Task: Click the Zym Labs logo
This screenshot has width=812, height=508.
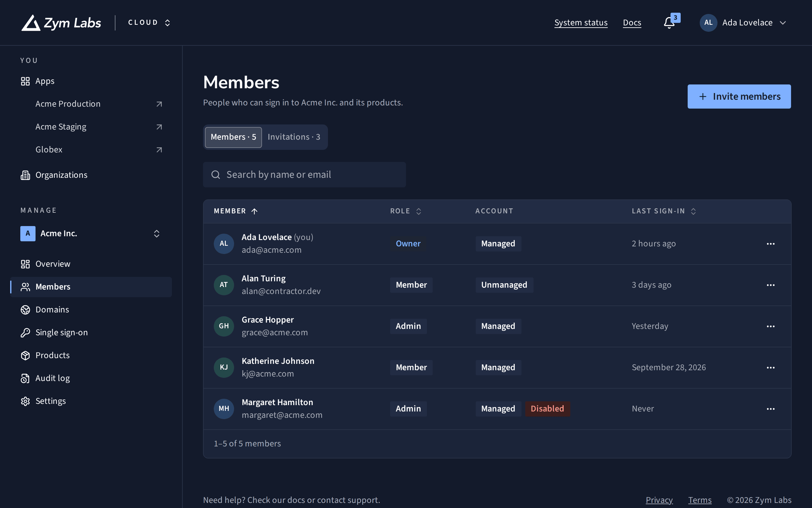Action: pos(61,23)
